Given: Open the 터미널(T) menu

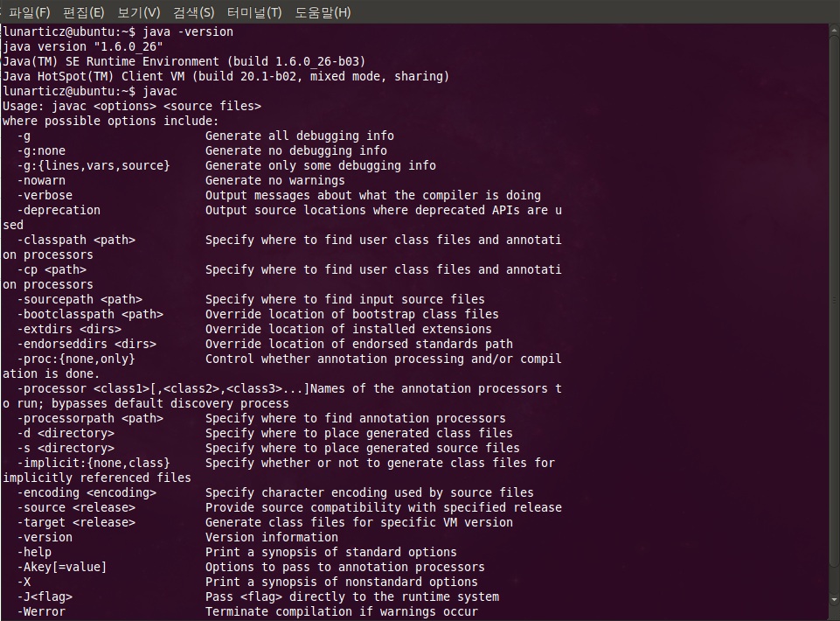Looking at the screenshot, I should click(x=254, y=12).
